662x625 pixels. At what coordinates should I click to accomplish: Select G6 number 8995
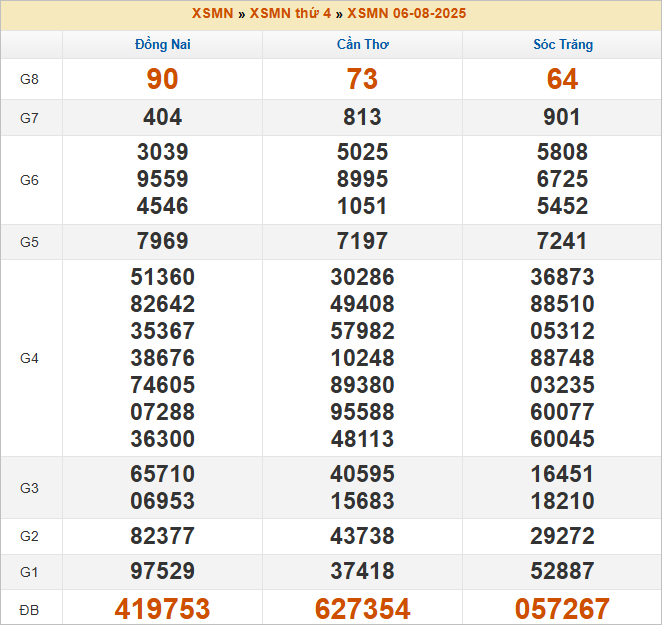[x=362, y=179]
